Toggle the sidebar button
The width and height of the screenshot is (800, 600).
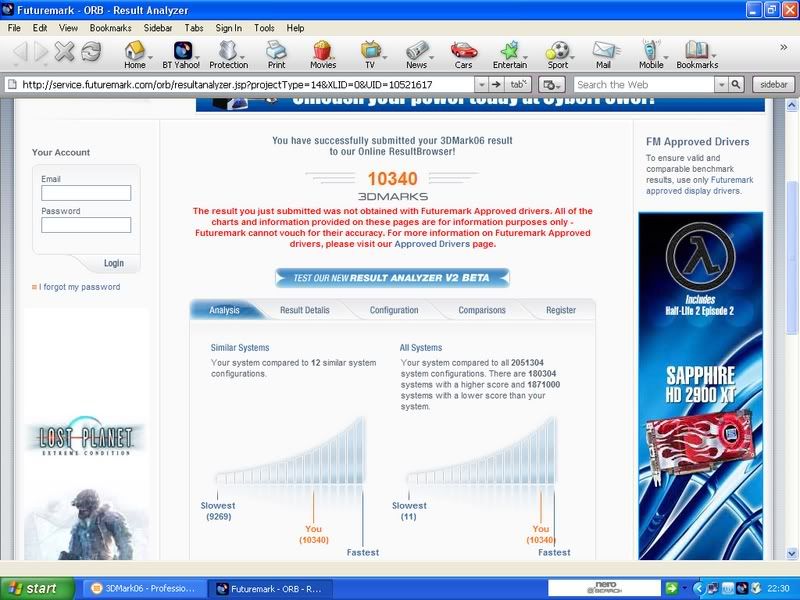773,84
